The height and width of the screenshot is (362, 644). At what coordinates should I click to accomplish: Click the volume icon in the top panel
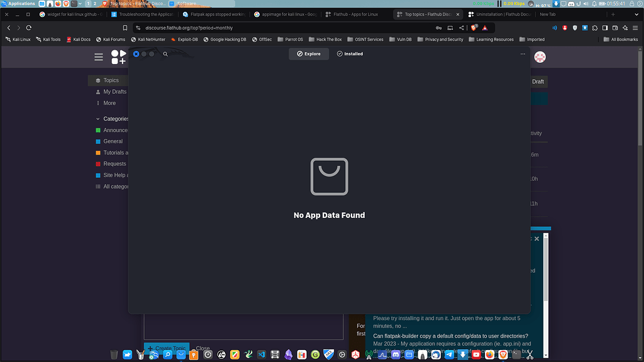pos(586,3)
